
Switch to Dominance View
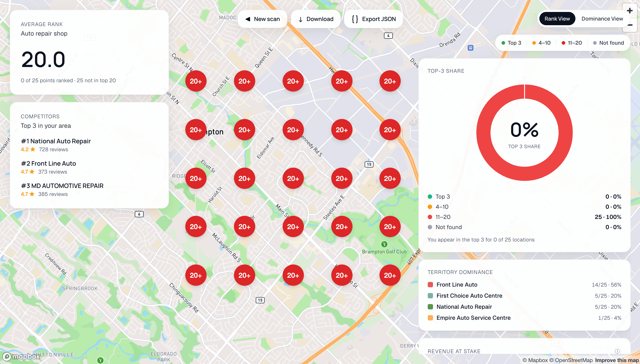coord(602,19)
